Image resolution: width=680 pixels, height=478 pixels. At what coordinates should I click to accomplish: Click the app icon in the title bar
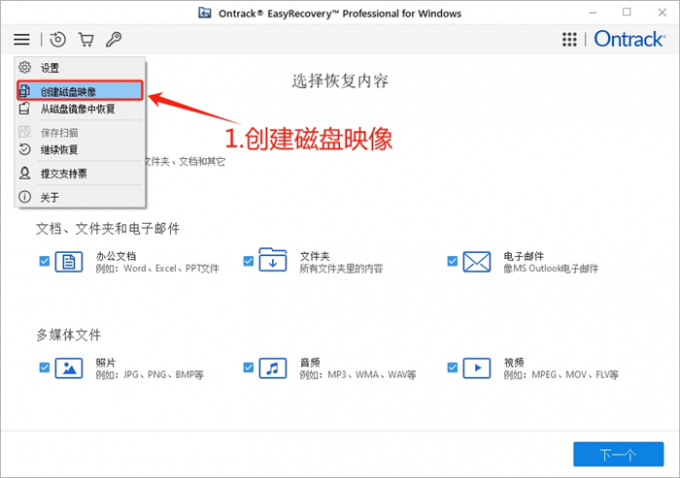click(x=205, y=13)
